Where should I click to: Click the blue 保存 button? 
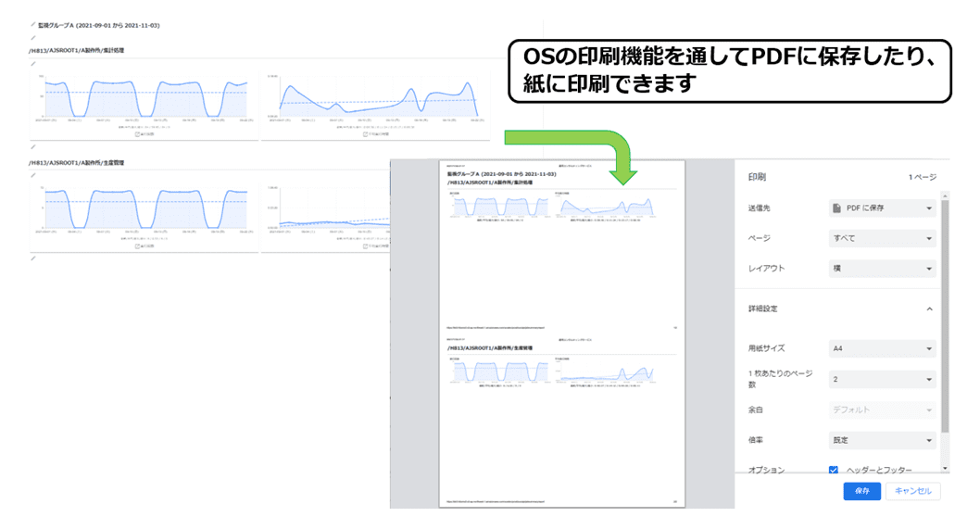coord(861,491)
